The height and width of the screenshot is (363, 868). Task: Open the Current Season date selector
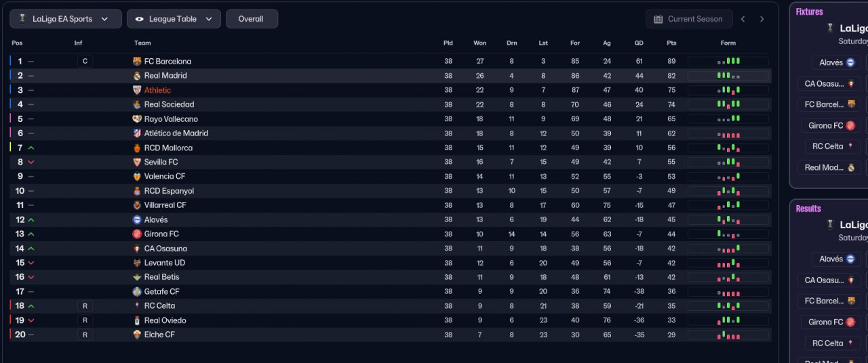point(689,19)
